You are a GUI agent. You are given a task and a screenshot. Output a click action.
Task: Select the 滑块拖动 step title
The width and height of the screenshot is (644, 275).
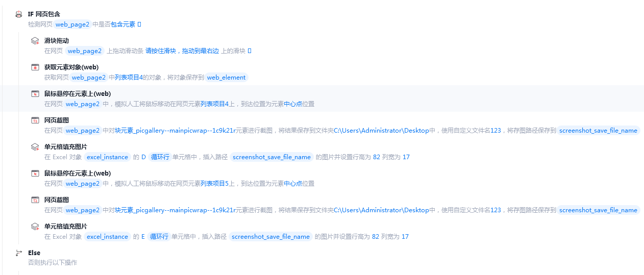click(57, 41)
